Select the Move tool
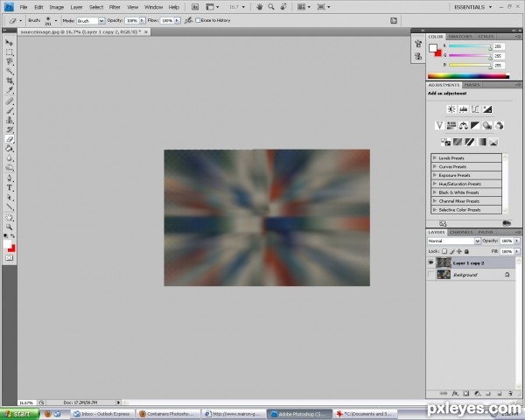The image size is (525, 420). click(x=10, y=43)
